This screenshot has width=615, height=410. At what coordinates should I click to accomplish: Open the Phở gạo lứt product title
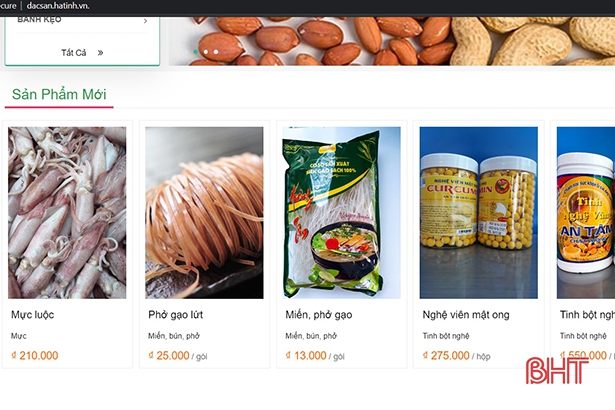pyautogui.click(x=176, y=315)
